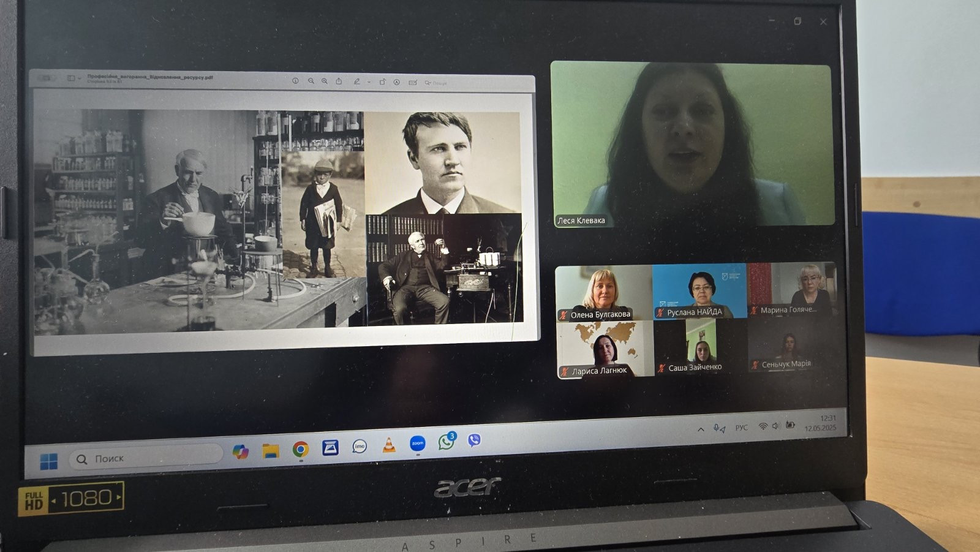Open the PDF form filling tool
Screen dimensions: 980x552
(x=413, y=82)
